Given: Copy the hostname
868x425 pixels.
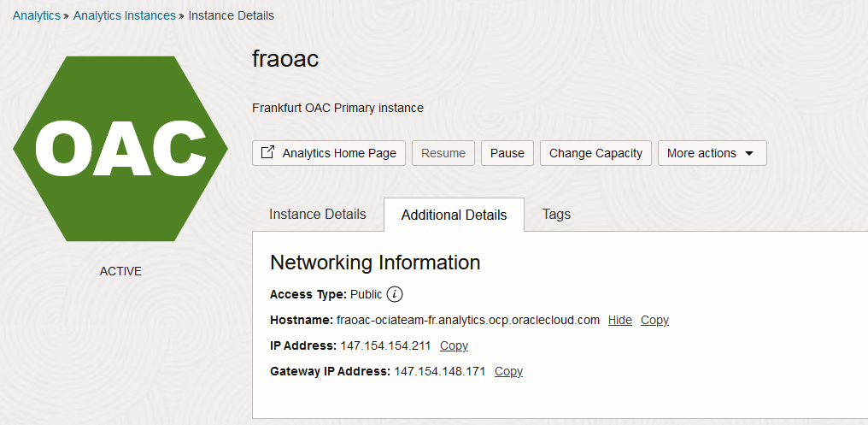Looking at the screenshot, I should [x=654, y=320].
